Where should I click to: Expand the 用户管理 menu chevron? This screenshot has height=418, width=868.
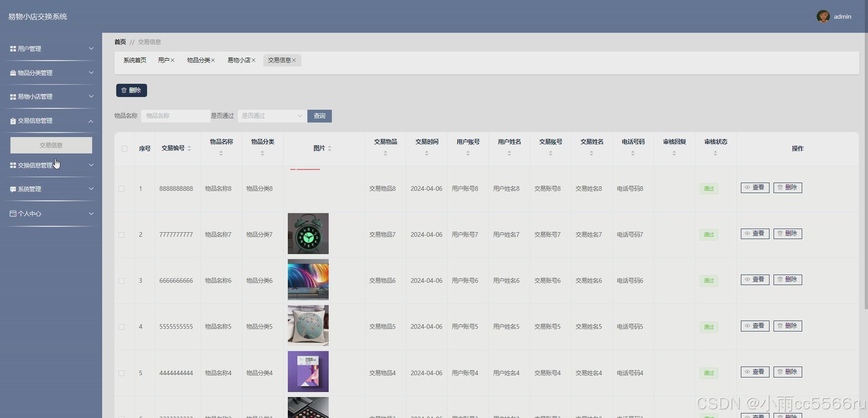91,49
